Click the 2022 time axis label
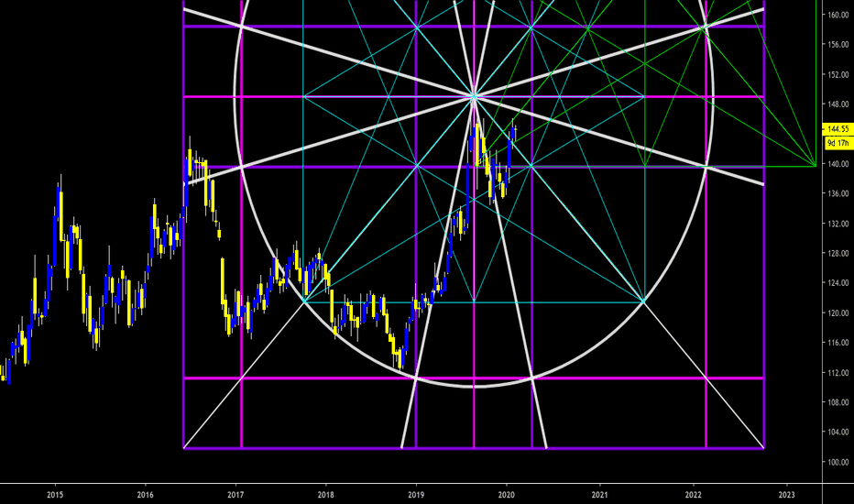The image size is (854, 504). [x=693, y=495]
